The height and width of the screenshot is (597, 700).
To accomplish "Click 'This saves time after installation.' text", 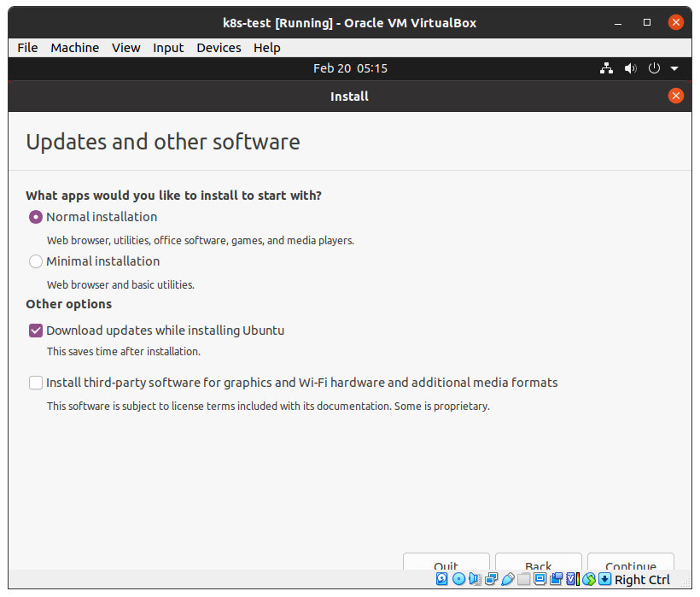I will tap(124, 352).
